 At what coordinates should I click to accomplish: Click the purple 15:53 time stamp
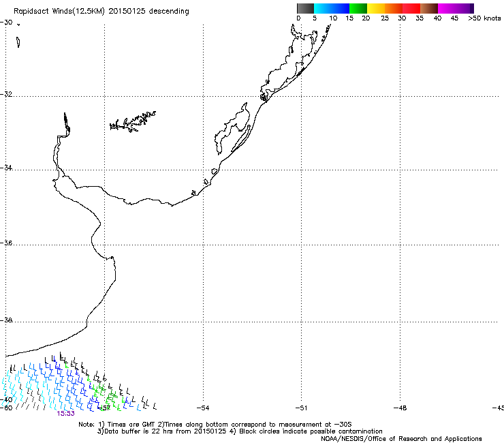coord(66,414)
